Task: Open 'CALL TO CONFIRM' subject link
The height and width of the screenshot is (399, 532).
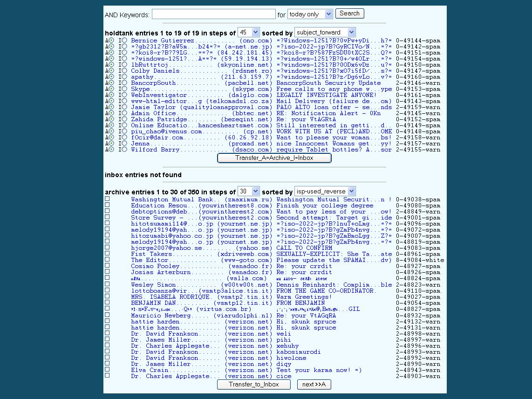Action: pos(304,248)
